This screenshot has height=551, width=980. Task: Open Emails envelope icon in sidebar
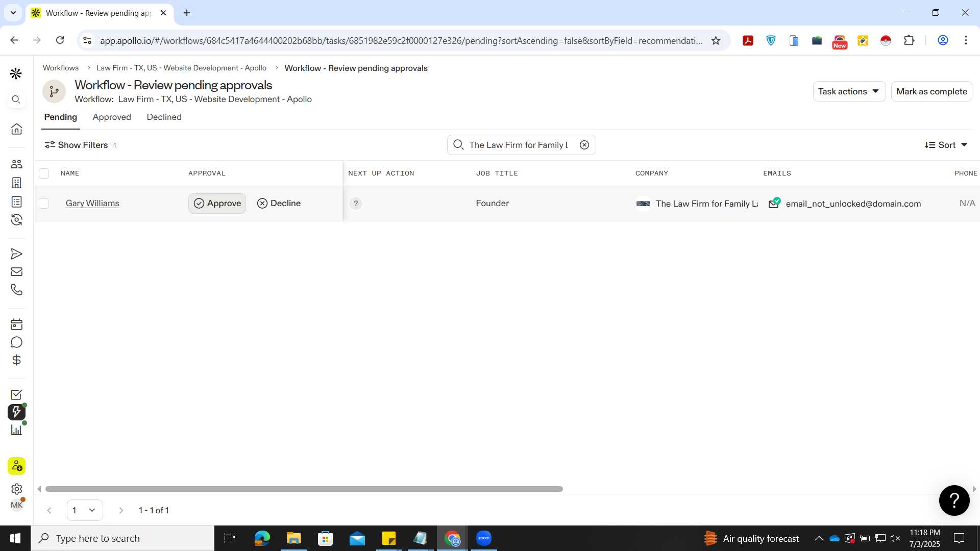[x=16, y=271]
